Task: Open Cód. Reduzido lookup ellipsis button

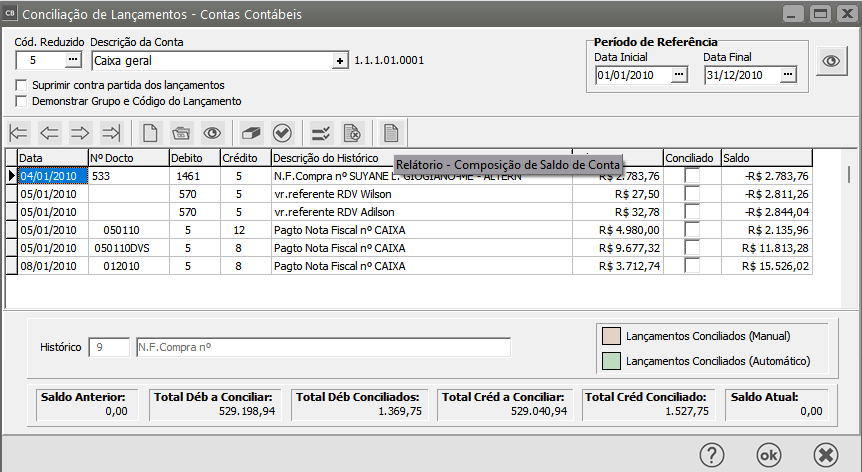Action: [73, 61]
